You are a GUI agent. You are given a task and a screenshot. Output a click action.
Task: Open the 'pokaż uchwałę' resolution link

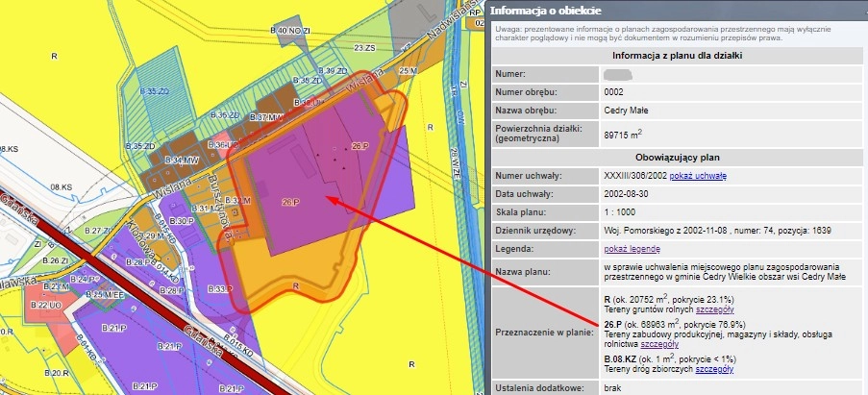tap(700, 176)
